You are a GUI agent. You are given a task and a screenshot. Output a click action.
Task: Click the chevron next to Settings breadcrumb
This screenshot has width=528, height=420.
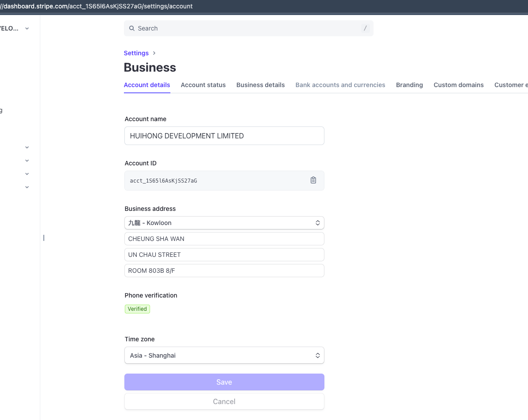[x=154, y=53]
